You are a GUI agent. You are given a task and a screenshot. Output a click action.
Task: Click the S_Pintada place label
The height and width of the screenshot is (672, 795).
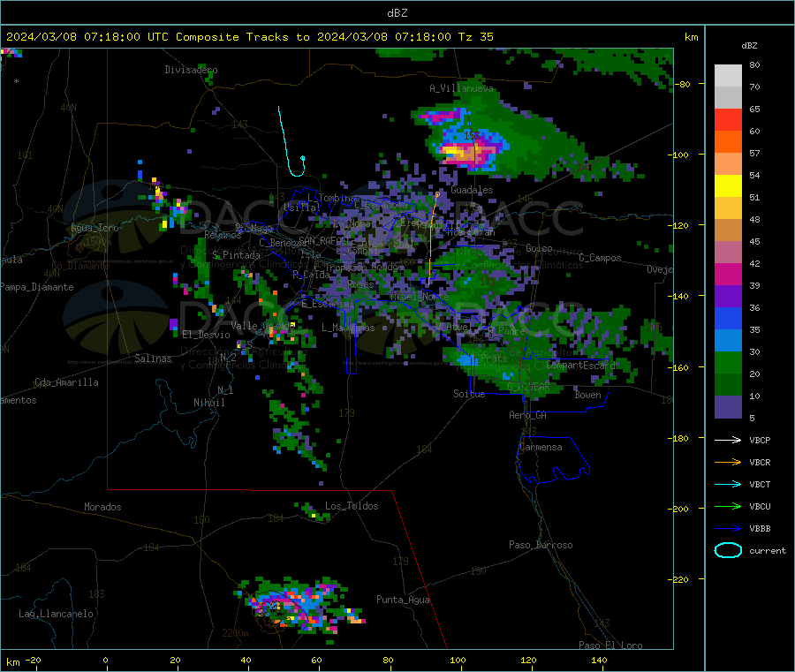click(x=236, y=255)
